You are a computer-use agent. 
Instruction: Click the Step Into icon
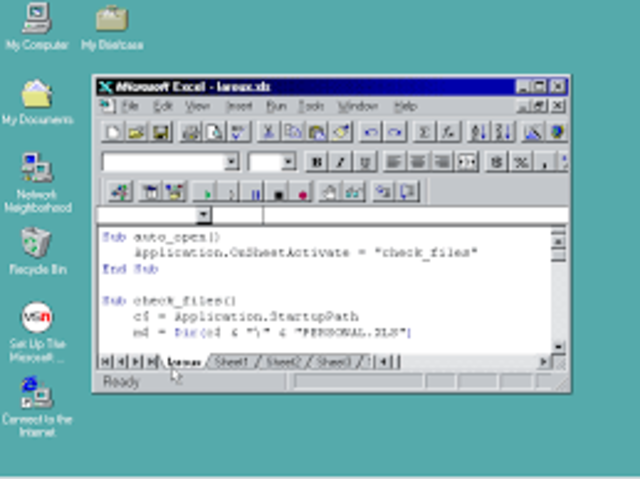click(383, 192)
